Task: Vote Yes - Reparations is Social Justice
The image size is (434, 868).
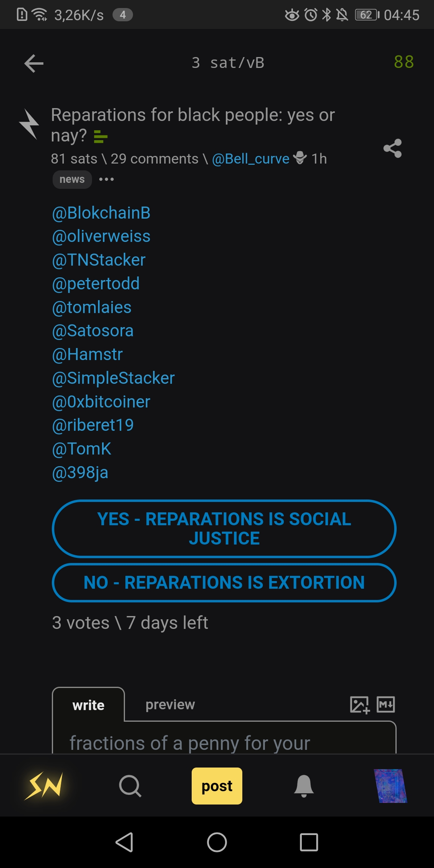Action: pos(224,529)
